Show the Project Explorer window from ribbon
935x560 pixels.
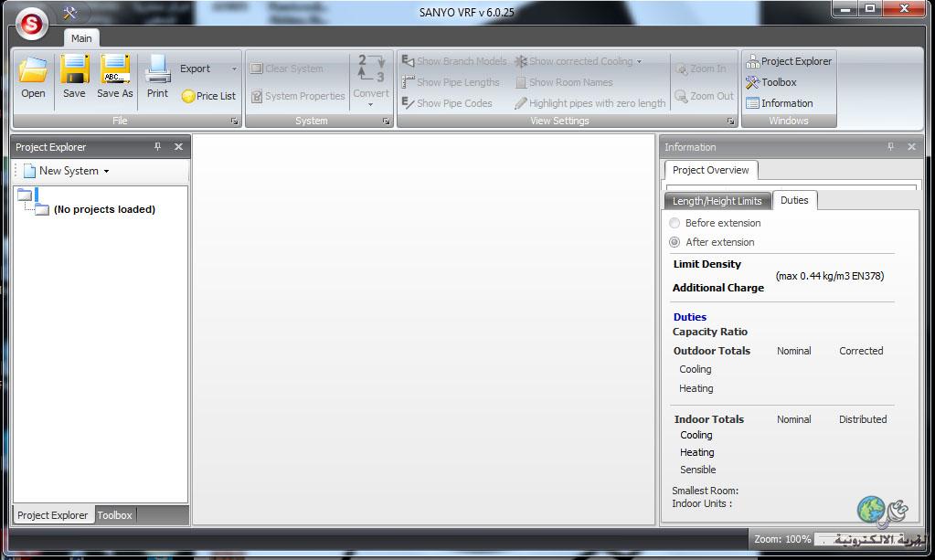pos(789,61)
